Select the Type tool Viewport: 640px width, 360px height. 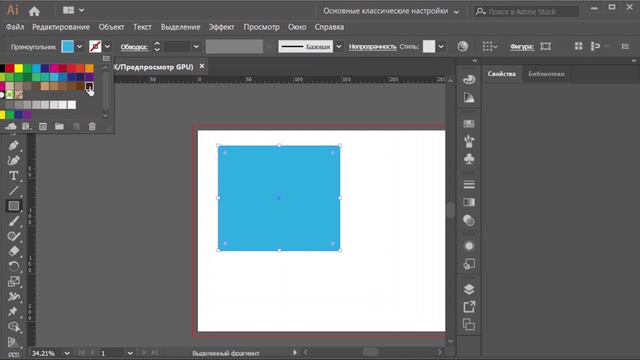click(x=13, y=176)
